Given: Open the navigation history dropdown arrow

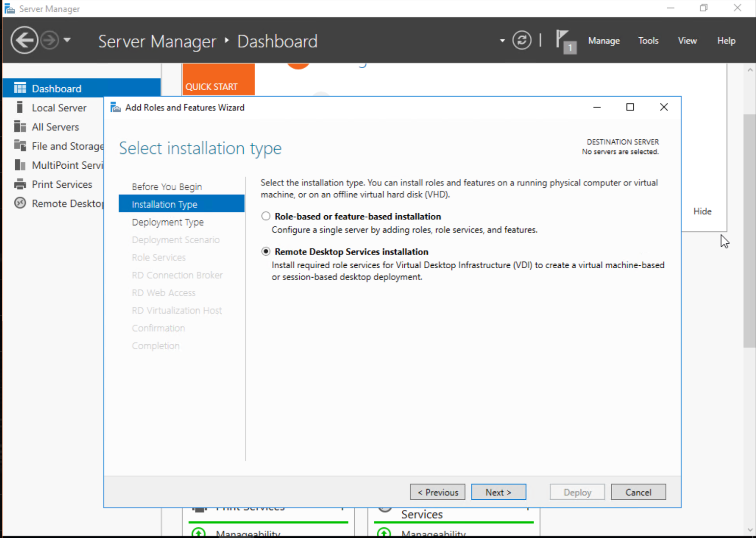Looking at the screenshot, I should pyautogui.click(x=67, y=40).
